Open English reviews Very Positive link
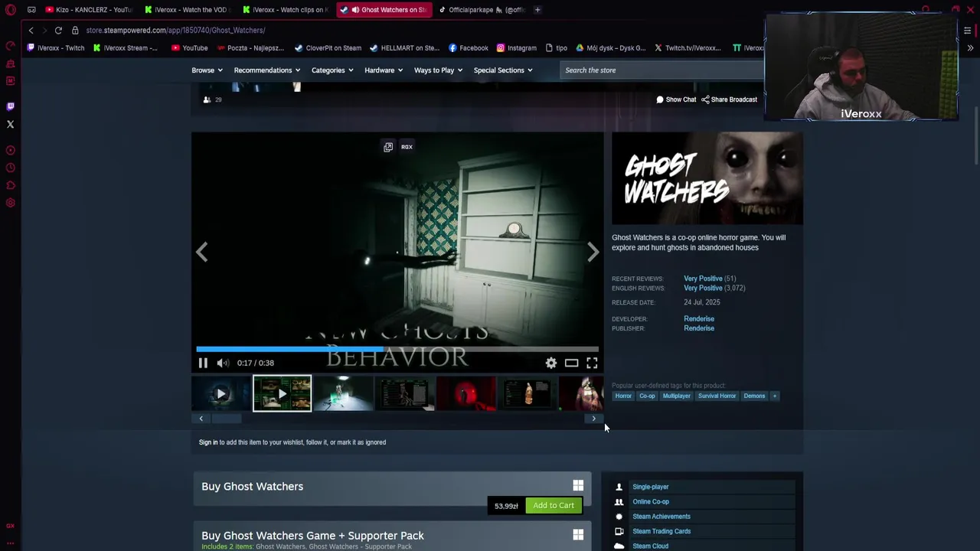Image resolution: width=980 pixels, height=551 pixels. tap(703, 288)
